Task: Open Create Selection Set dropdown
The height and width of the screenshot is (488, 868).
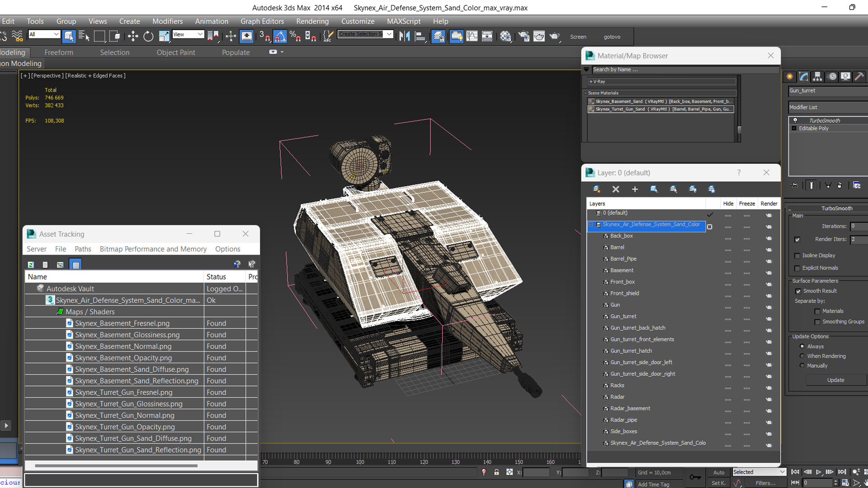Action: click(389, 34)
